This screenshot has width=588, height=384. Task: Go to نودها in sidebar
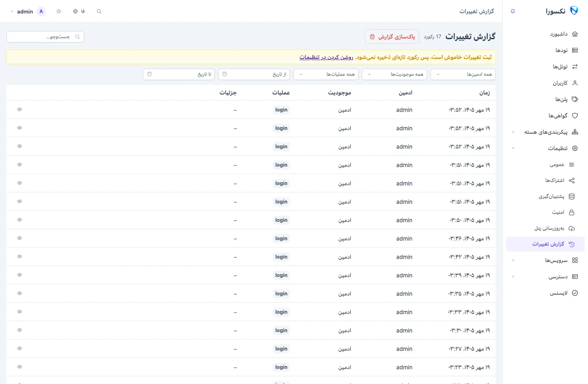click(545, 50)
